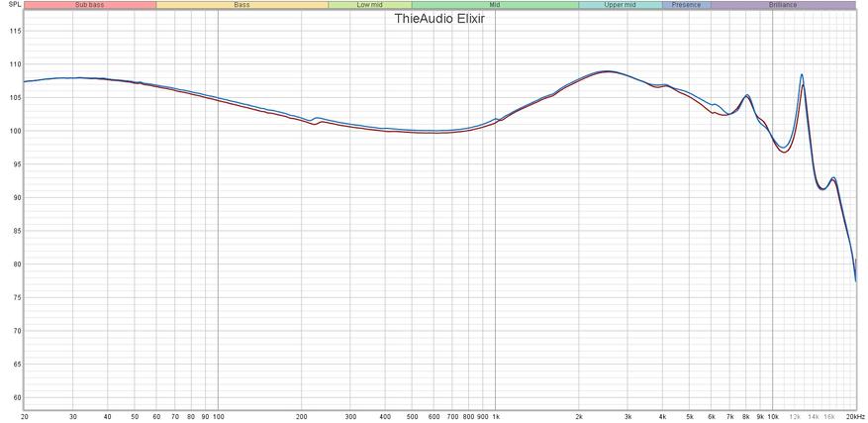Click the tallest curve peak near 12k

(x=802, y=75)
